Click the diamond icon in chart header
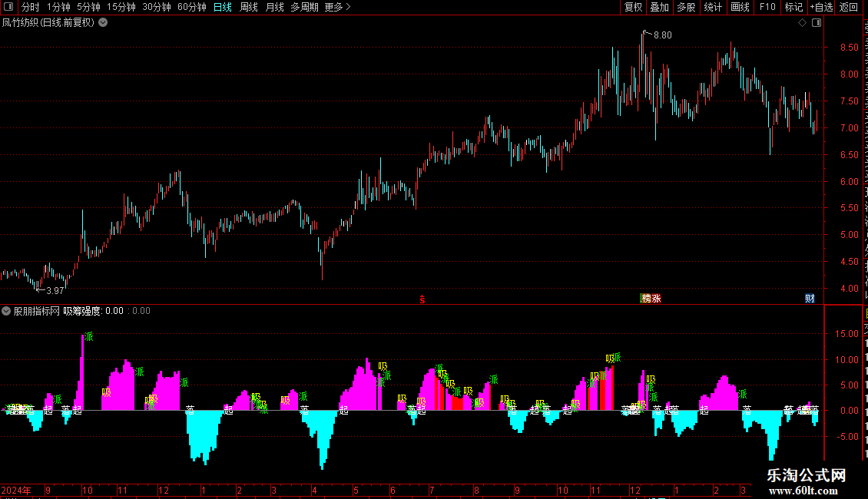The width and height of the screenshot is (868, 499). pyautogui.click(x=802, y=23)
